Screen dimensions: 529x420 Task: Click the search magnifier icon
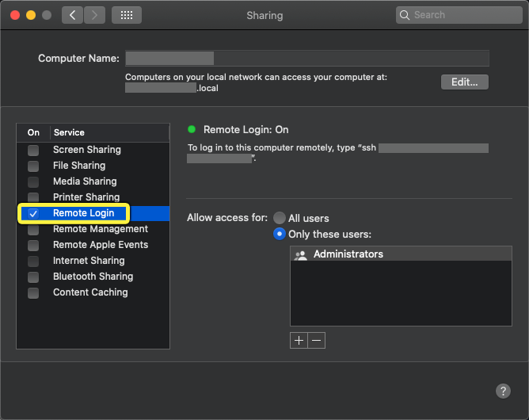coord(405,15)
